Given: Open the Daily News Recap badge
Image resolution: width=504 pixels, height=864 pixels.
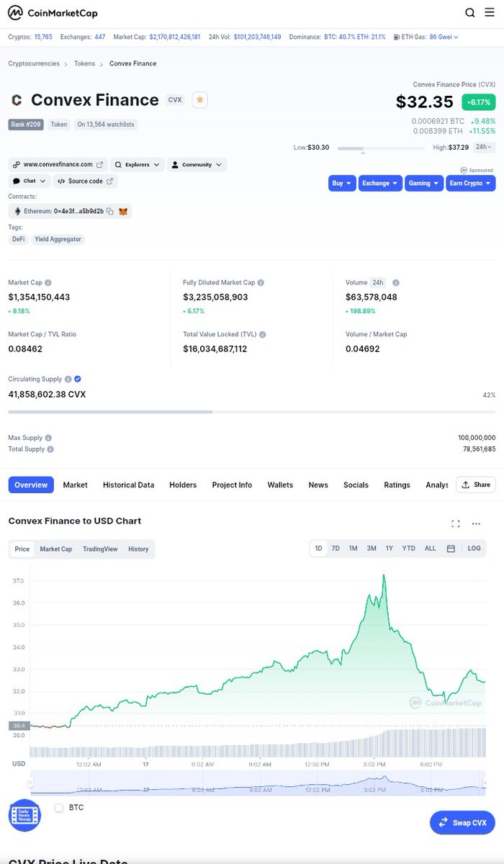Looking at the screenshot, I should 24,816.
